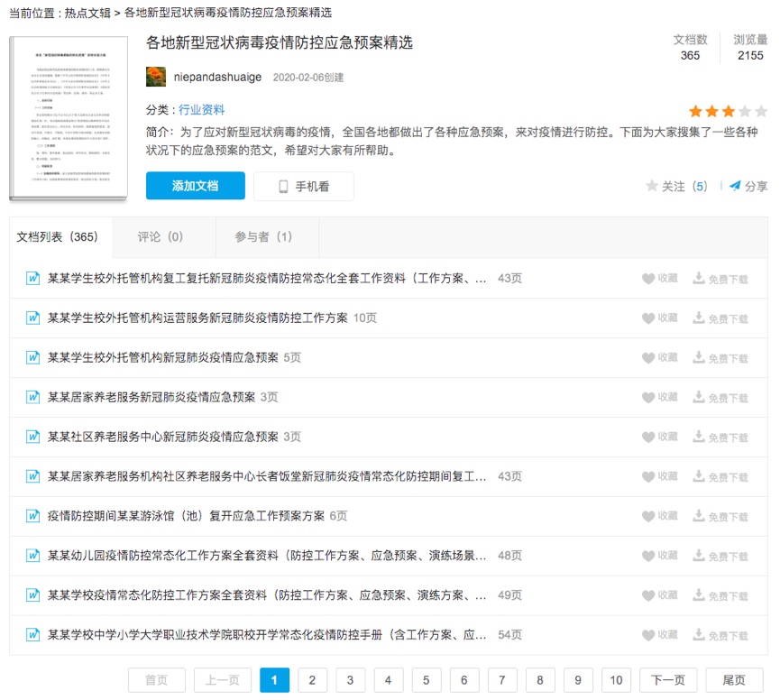The height and width of the screenshot is (700, 780).
Task: Go to page 5 in pagination
Action: tap(427, 680)
